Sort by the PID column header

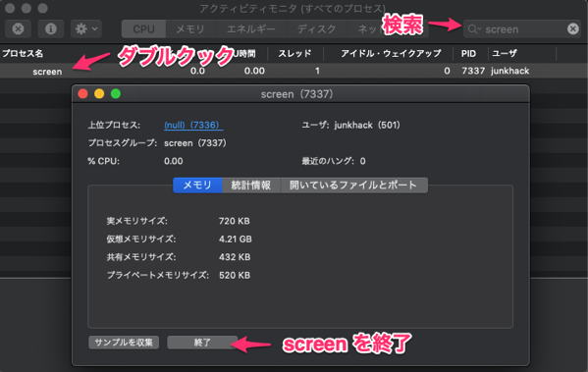468,54
